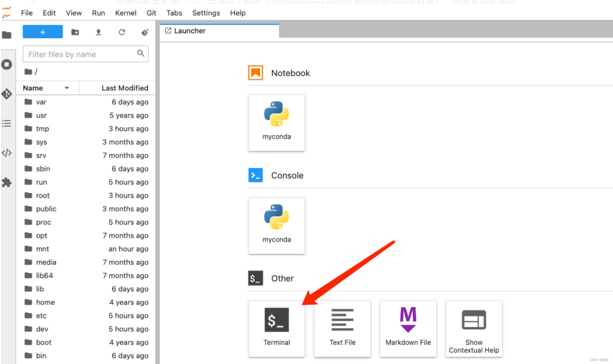
Task: Open the Git sidebar panel
Action: coord(7,94)
